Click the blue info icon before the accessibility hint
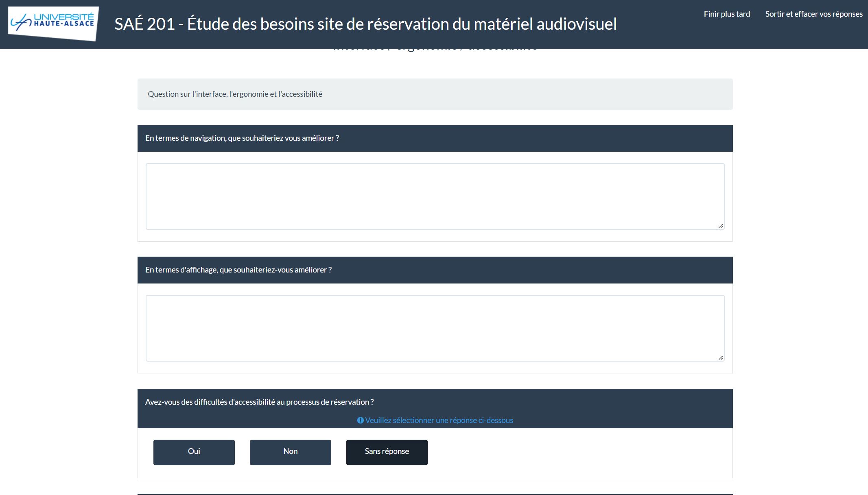This screenshot has height=495, width=868. [360, 420]
